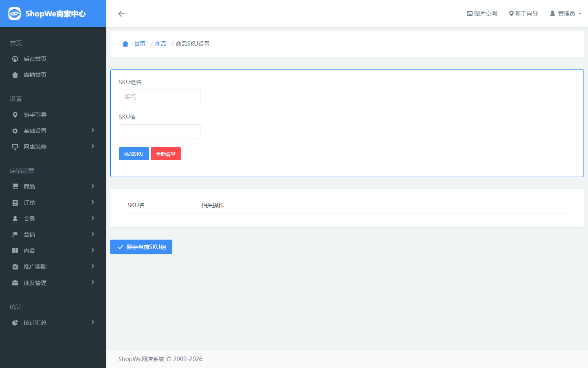Click the 相关操作 column header
This screenshot has width=588, height=368.
(213, 205)
